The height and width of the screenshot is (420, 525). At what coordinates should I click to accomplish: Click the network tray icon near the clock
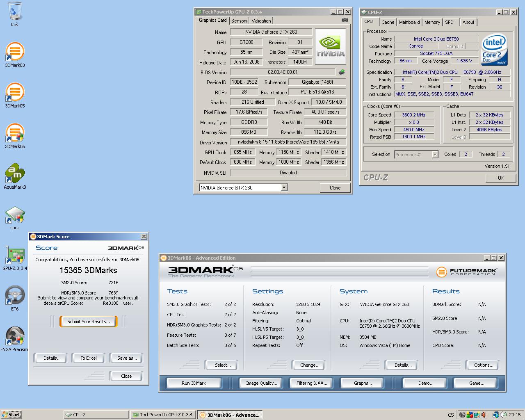coord(495,415)
